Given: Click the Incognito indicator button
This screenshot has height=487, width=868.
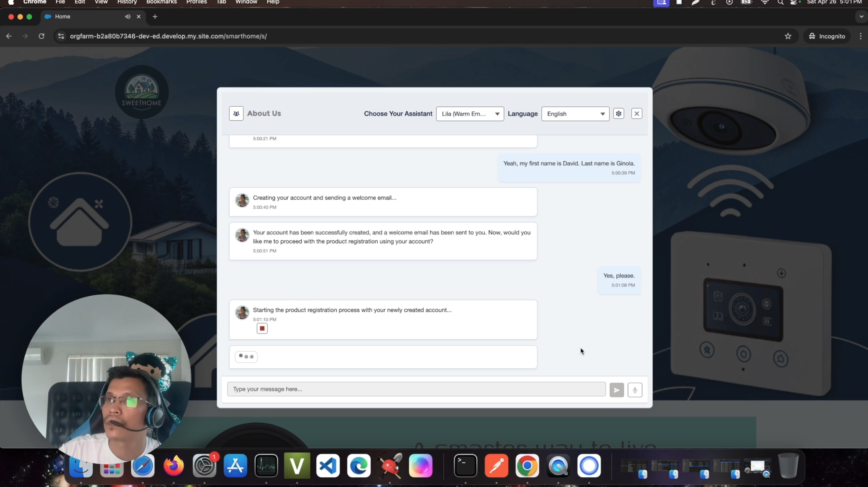Looking at the screenshot, I should coord(827,36).
